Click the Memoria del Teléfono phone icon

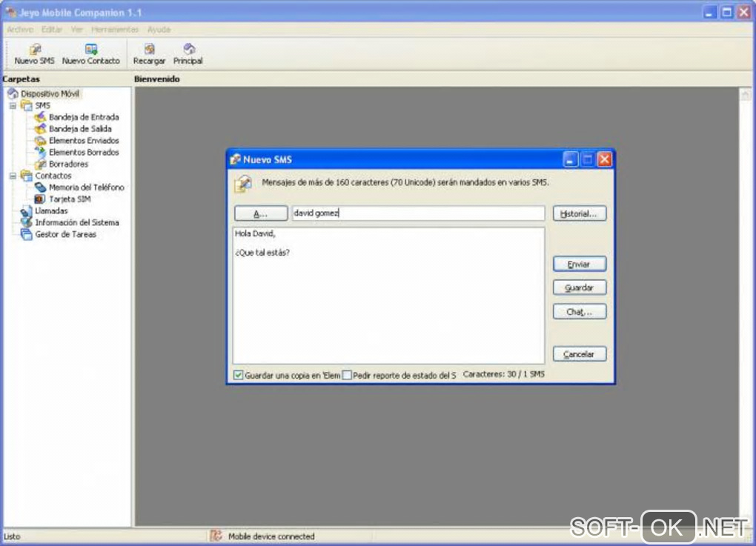tap(41, 187)
